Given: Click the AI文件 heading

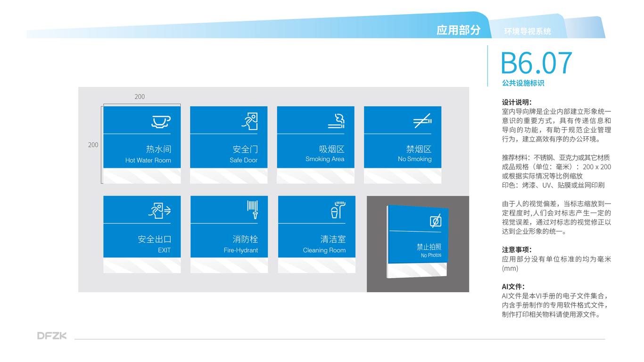Looking at the screenshot, I should 513,287.
